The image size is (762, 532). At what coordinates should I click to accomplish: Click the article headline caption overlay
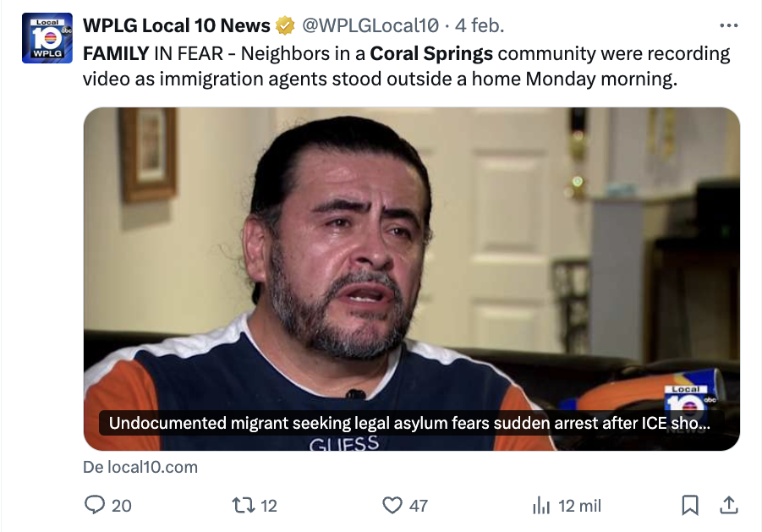pyautogui.click(x=409, y=423)
